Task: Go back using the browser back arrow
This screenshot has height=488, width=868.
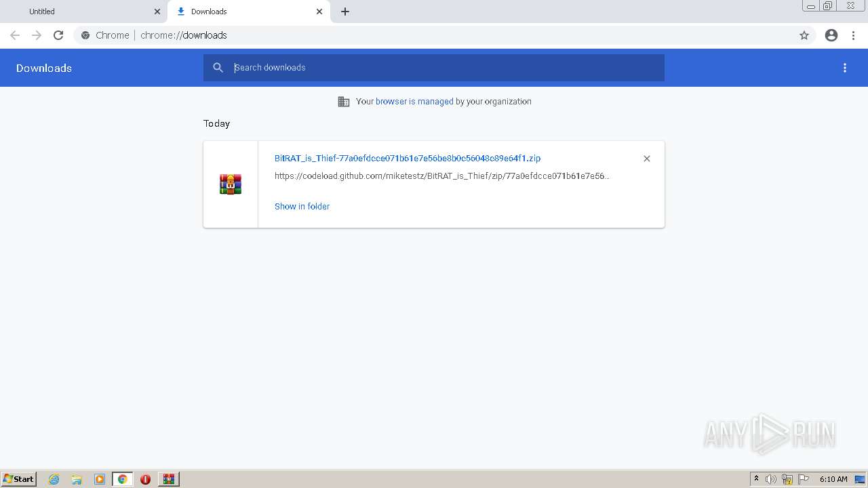Action: pos(15,35)
